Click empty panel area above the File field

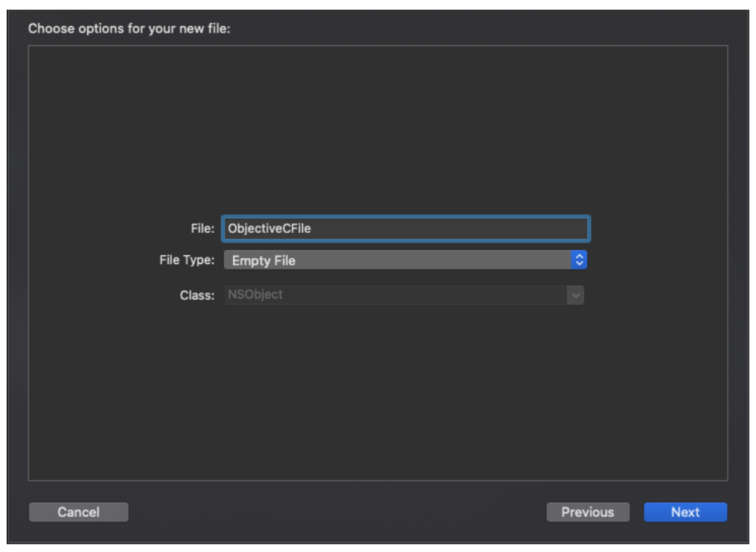[378, 130]
